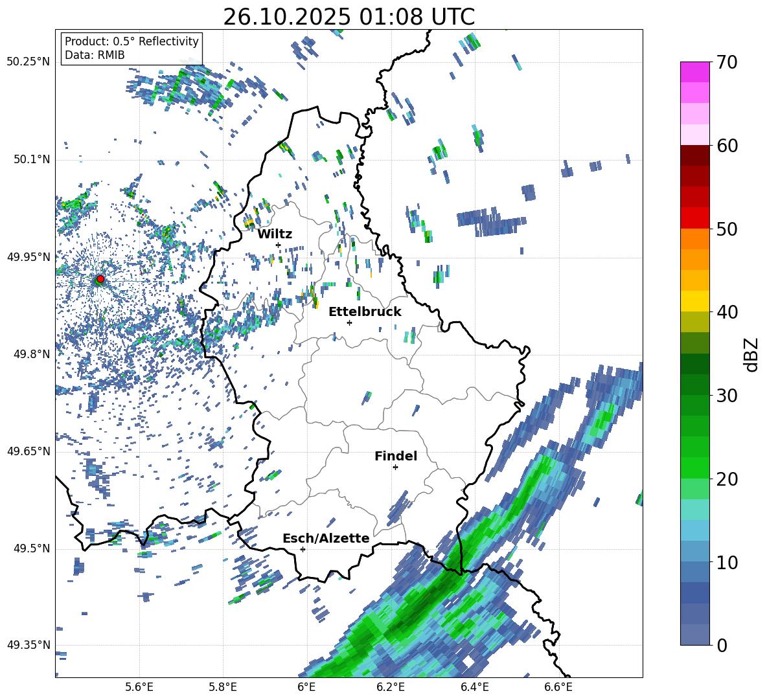Click the Esch/Alzette station cross marker

pyautogui.click(x=303, y=549)
